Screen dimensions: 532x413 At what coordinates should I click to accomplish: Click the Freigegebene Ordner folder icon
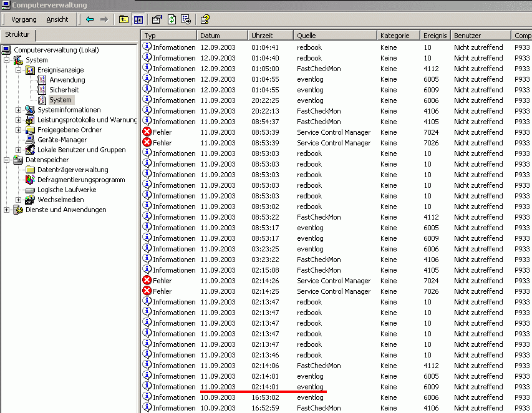point(30,130)
